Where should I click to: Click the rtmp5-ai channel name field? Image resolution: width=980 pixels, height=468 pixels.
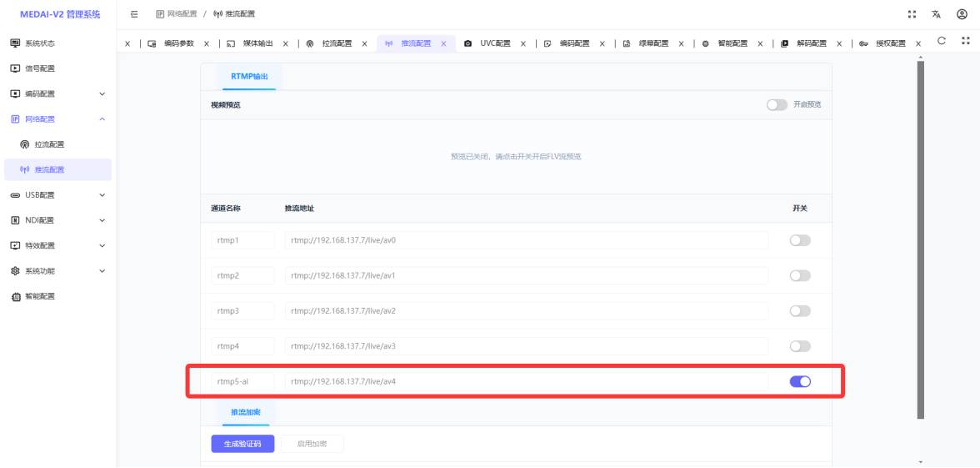click(x=242, y=382)
